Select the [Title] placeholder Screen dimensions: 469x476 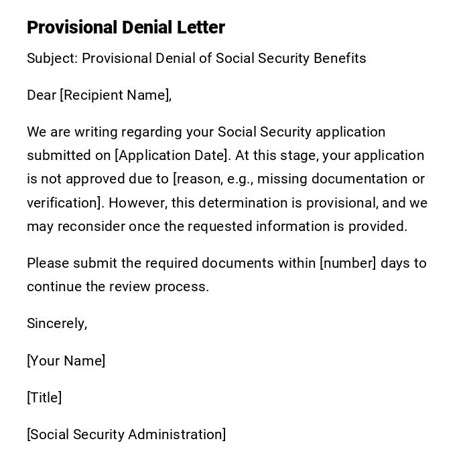point(44,398)
